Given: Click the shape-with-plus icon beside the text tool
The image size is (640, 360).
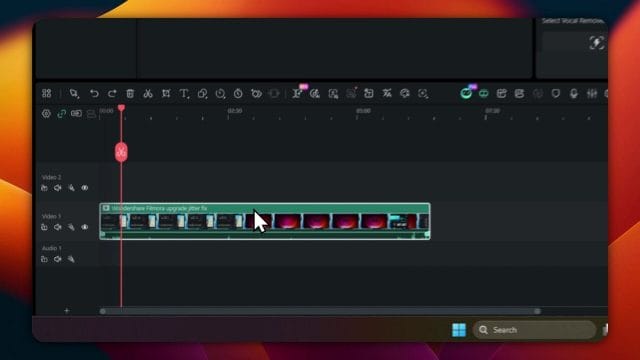Looking at the screenshot, I should (202, 93).
